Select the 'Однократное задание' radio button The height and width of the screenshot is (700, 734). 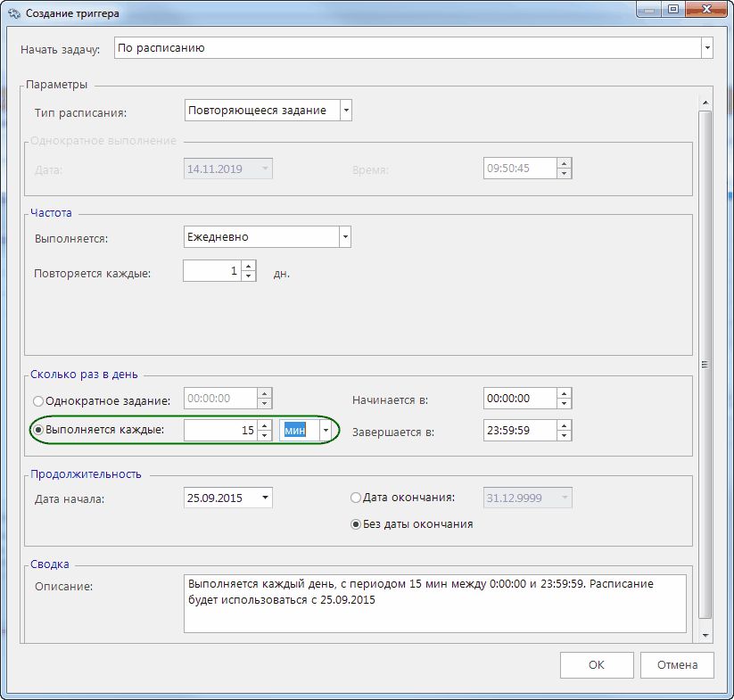coord(38,400)
